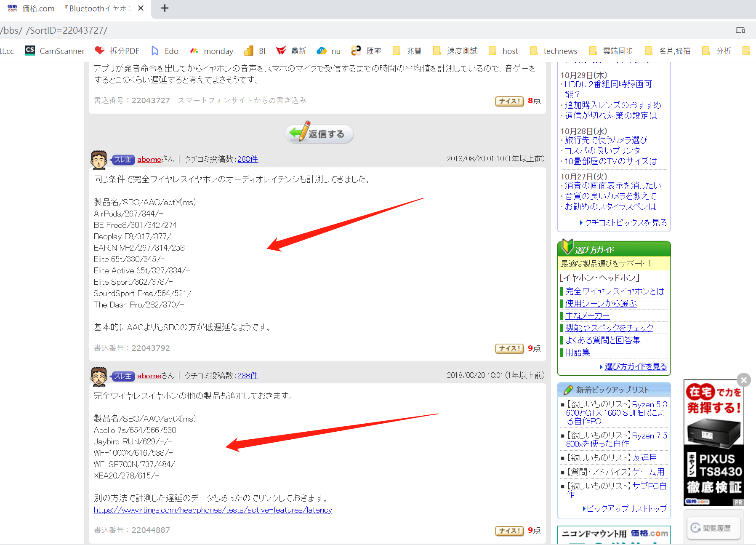Open ゲーム用 advice link
This screenshot has height=545, width=756.
[x=648, y=472]
